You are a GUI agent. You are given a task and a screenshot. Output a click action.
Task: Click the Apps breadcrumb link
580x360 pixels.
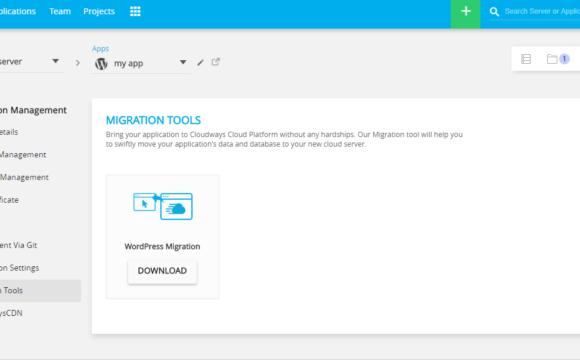[100, 49]
